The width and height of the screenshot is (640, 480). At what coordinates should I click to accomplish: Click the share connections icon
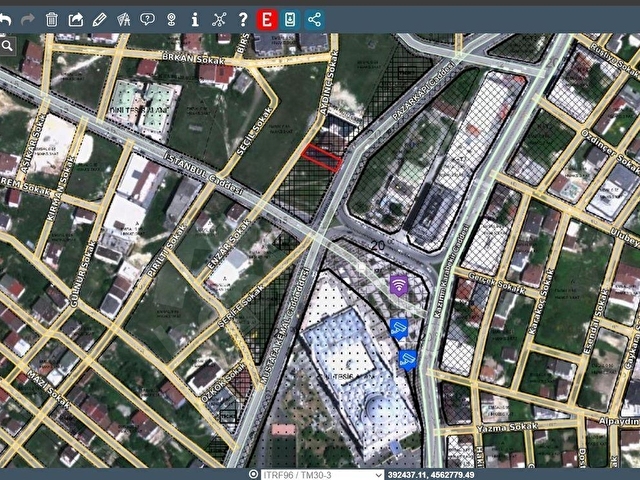314,20
